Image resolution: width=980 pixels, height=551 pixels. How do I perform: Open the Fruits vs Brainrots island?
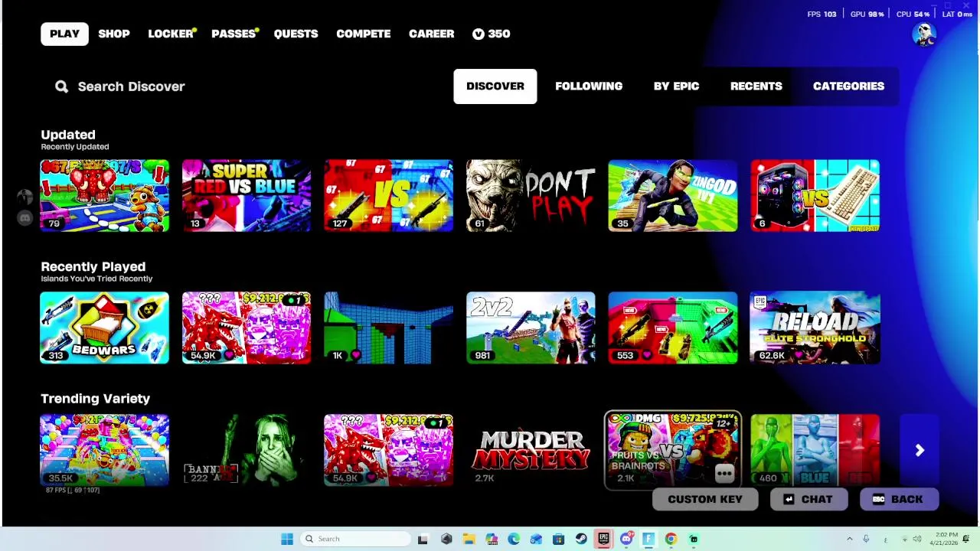(x=673, y=450)
